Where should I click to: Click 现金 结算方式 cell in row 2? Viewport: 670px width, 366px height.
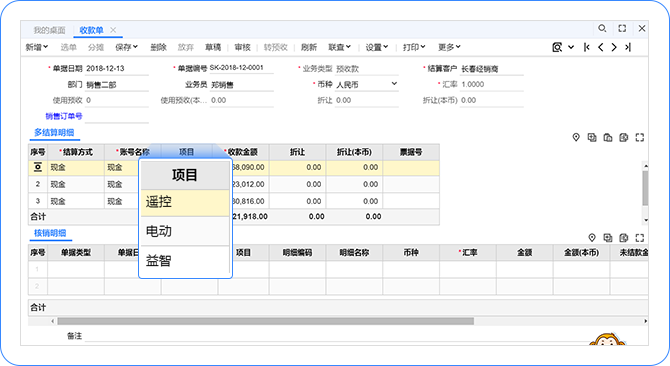76,184
